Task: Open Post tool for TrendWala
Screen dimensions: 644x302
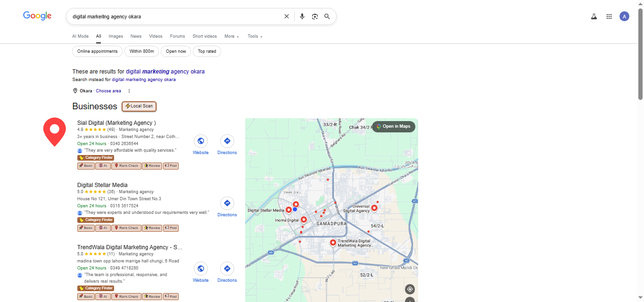Action: [x=171, y=296]
